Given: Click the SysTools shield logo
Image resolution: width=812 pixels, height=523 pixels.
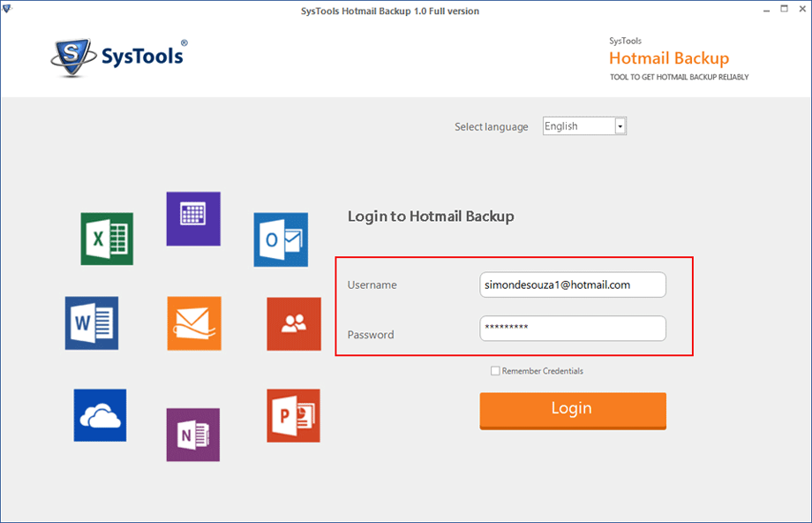Looking at the screenshot, I should pyautogui.click(x=72, y=57).
